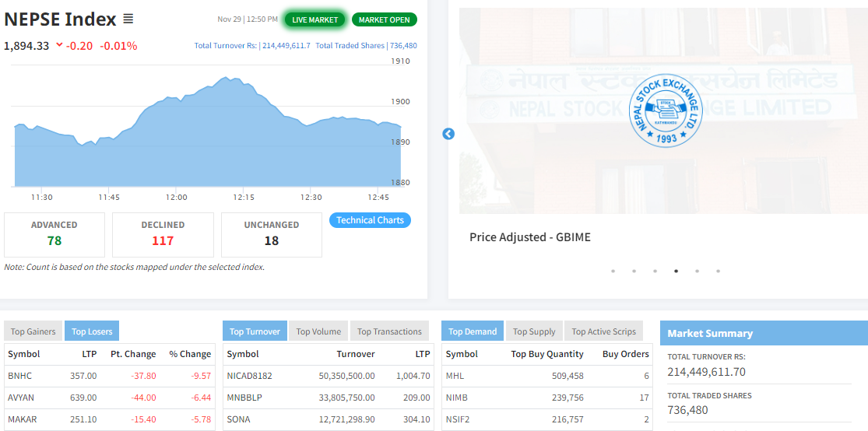The height and width of the screenshot is (431, 868).
Task: Open the Price Adjusted - GBIME notice
Action: pyautogui.click(x=530, y=237)
